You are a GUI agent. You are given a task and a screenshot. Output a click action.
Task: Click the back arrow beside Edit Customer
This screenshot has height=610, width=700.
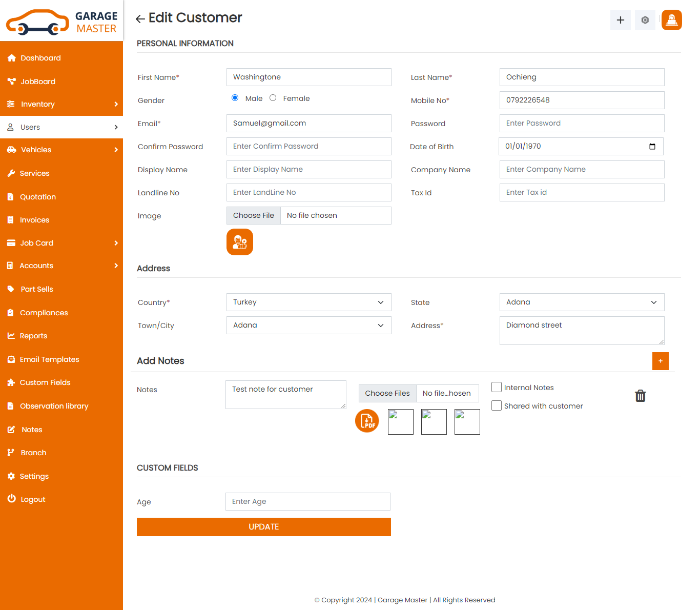click(x=140, y=19)
